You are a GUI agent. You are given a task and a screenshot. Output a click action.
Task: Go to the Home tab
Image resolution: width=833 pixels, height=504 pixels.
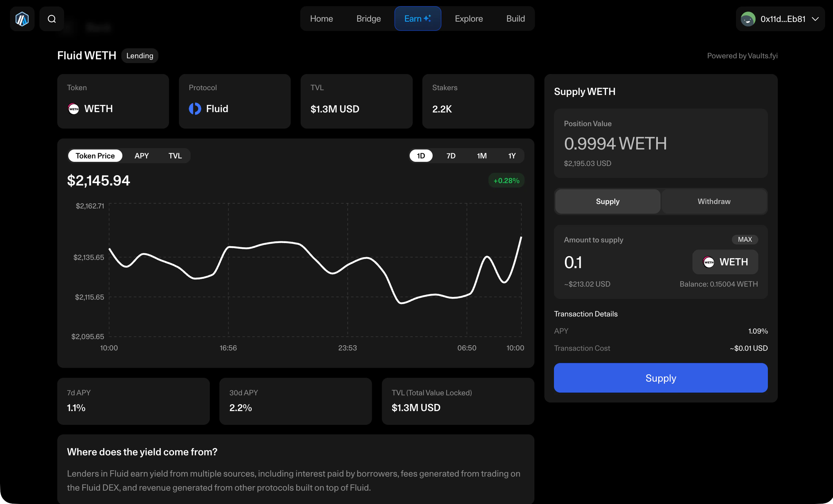321,19
